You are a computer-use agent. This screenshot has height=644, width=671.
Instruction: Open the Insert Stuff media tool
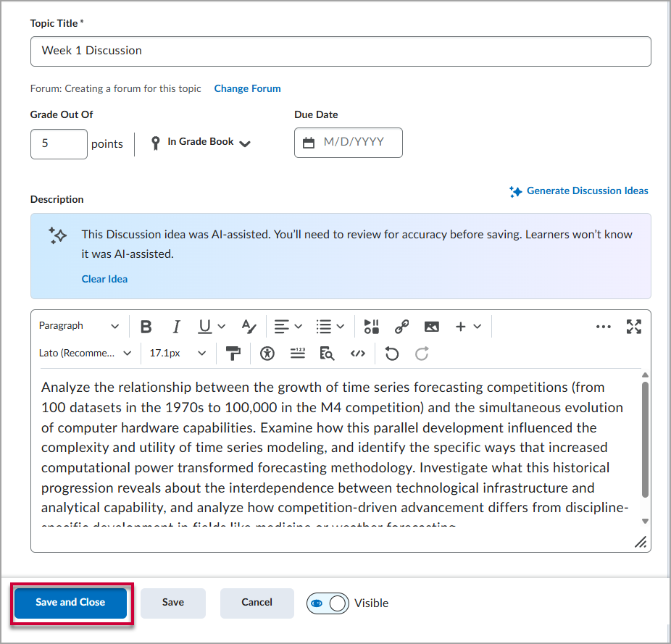[x=371, y=327]
